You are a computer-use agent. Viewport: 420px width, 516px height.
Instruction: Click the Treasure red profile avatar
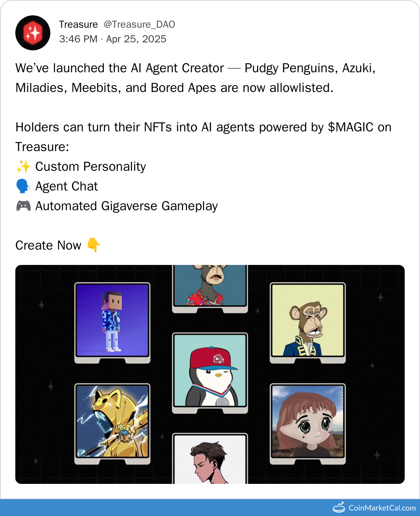point(33,33)
